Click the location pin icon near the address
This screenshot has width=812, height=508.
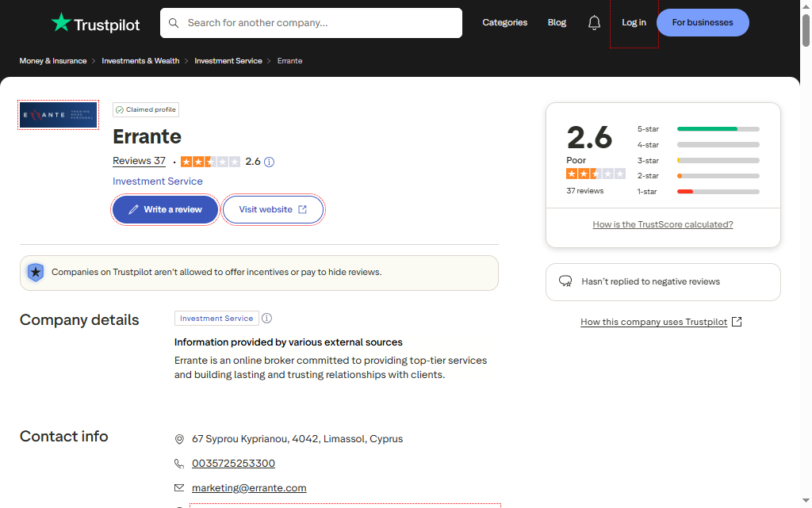[x=179, y=439]
